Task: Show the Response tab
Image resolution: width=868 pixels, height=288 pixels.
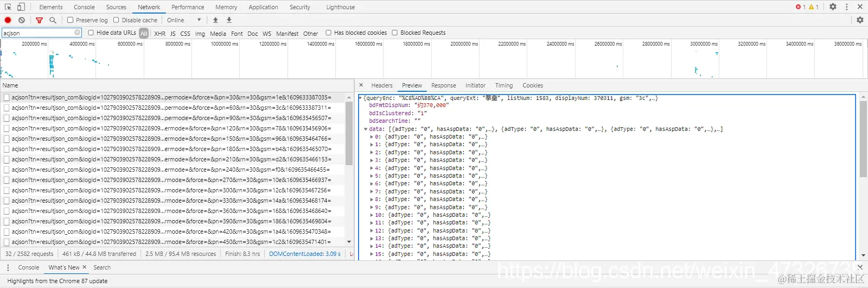Action: 444,85
